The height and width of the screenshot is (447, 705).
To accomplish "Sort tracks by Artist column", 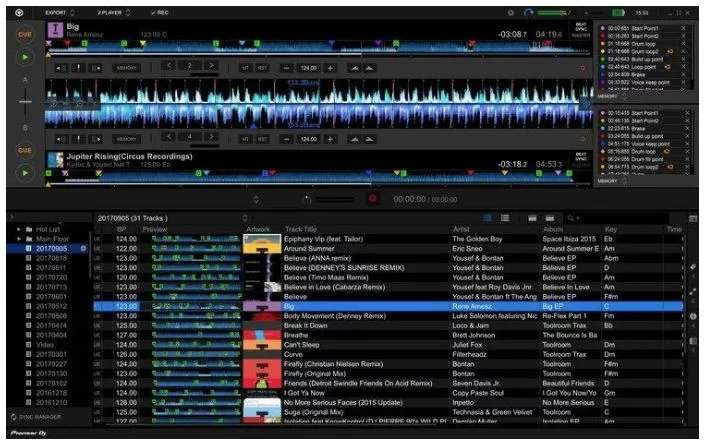I will tap(461, 229).
